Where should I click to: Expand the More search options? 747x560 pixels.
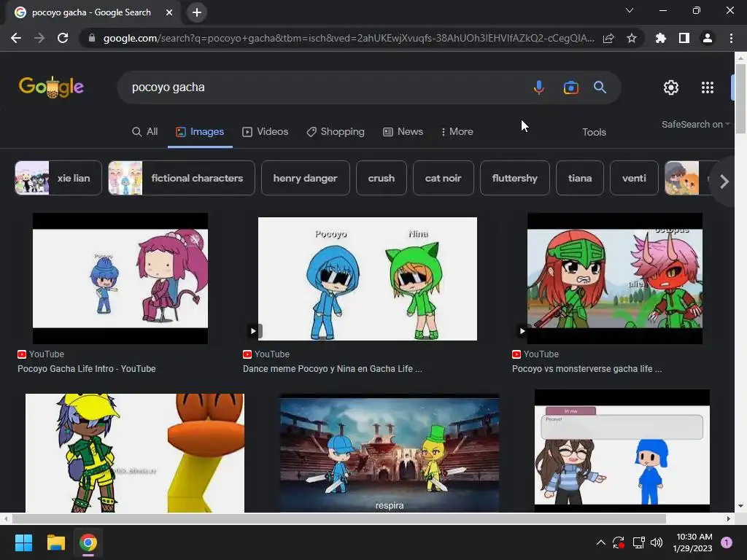[x=457, y=132]
